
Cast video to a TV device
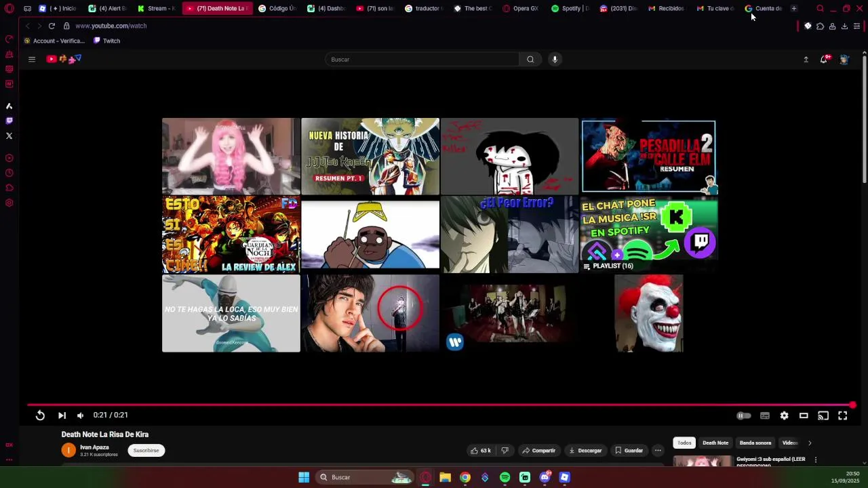823,415
